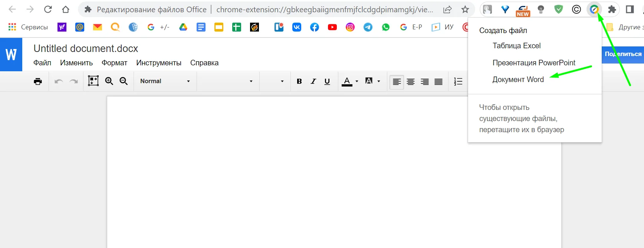This screenshot has height=248, width=644.
Task: Open the text color dropdown arrow
Action: coord(357,81)
